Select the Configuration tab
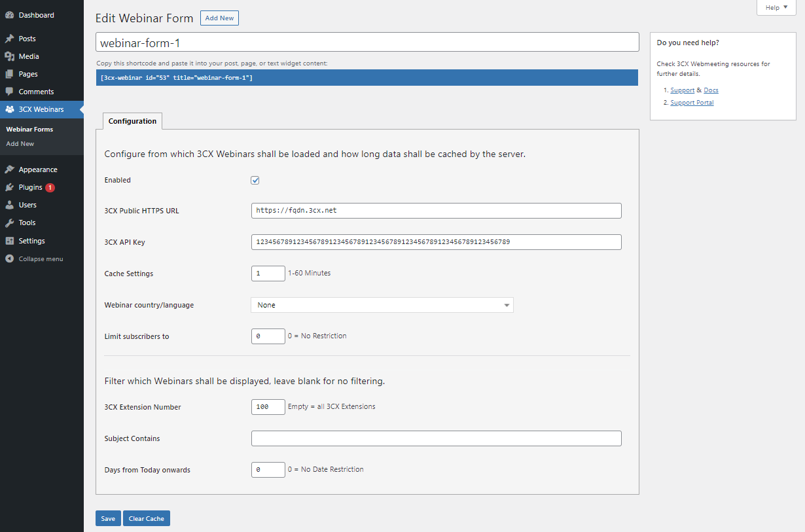The width and height of the screenshot is (805, 532). 132,121
